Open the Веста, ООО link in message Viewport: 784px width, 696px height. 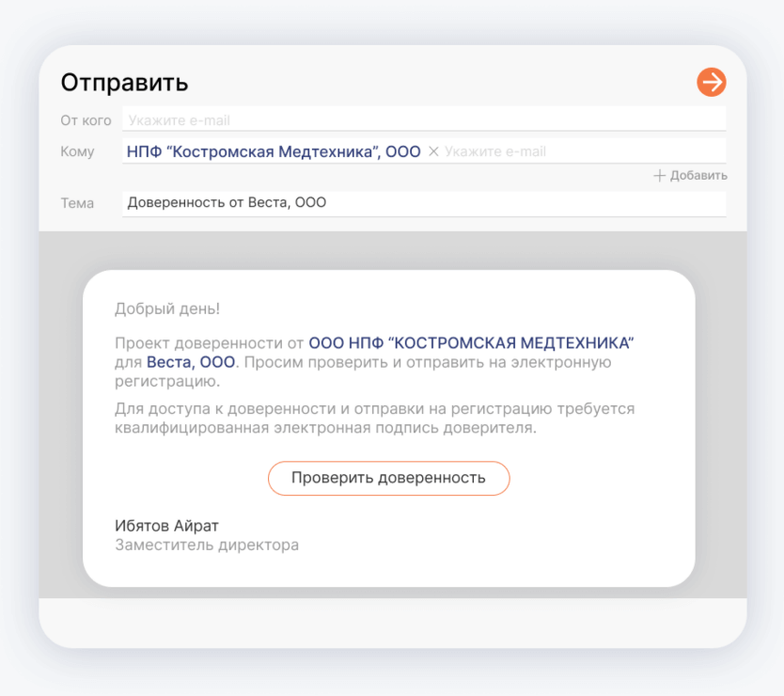(191, 362)
